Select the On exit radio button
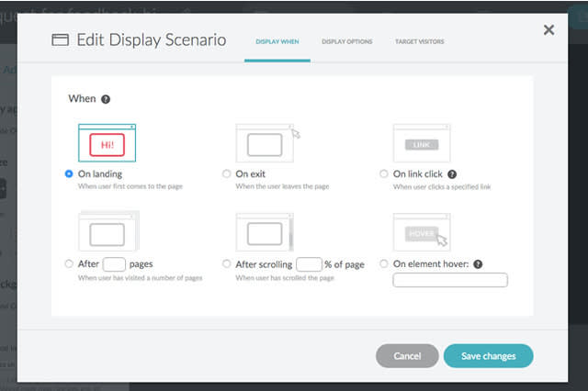588x391 pixels. [x=227, y=173]
